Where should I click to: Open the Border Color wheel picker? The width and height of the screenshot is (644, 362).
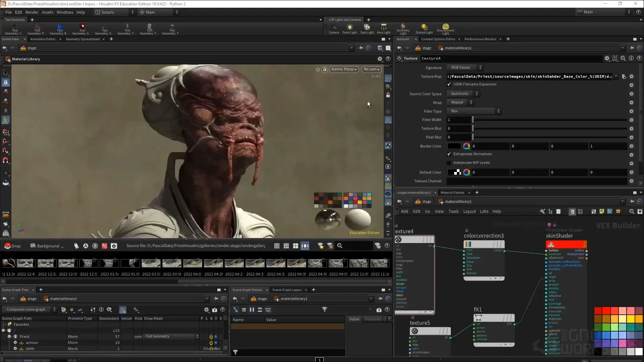pyautogui.click(x=466, y=146)
